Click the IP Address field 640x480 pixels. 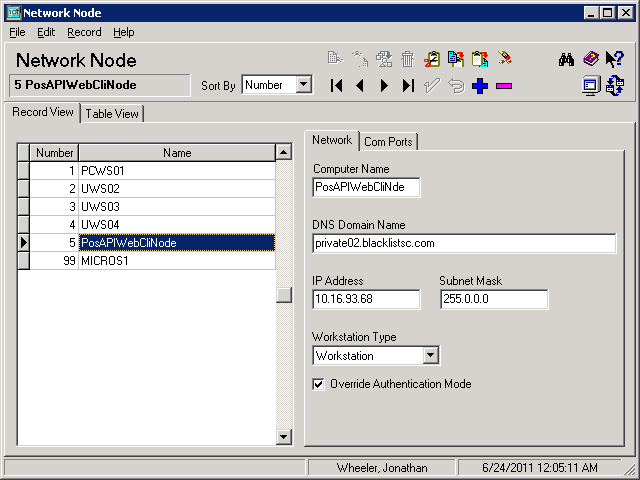point(366,299)
